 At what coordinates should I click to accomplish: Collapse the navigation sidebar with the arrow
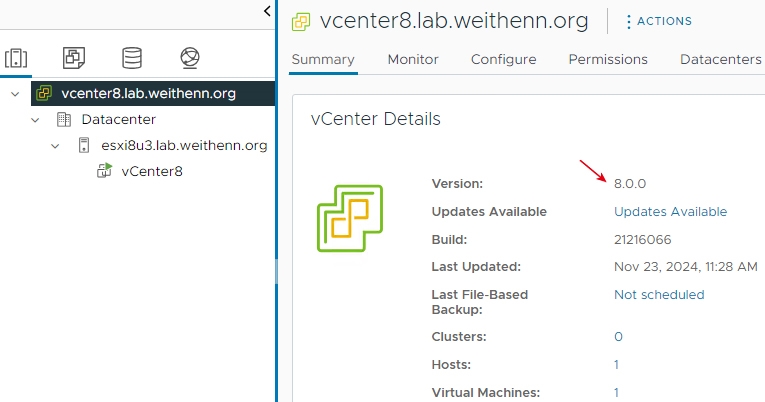(x=267, y=11)
